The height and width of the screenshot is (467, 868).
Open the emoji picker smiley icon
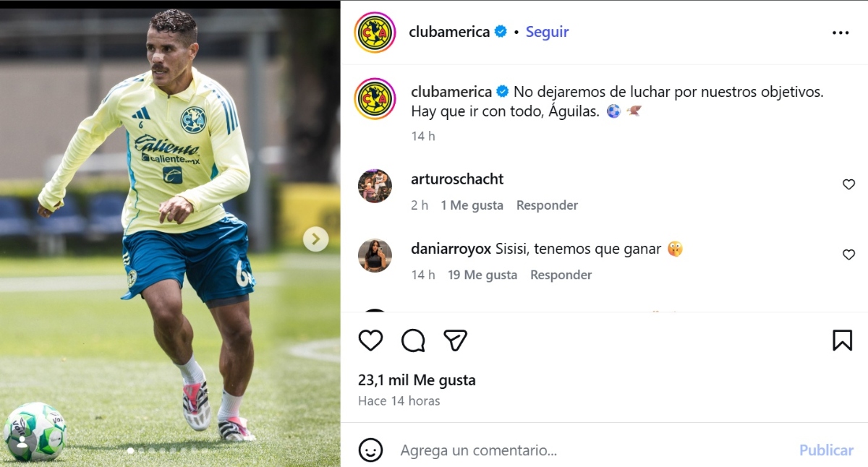tap(370, 450)
